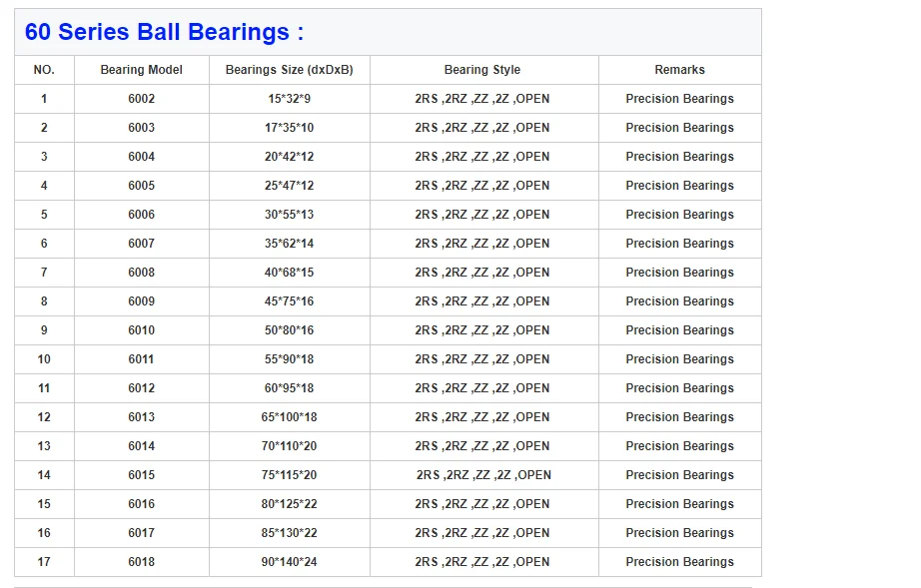Click the '60 Series Ball Bearings' heading
921x588 pixels.
click(164, 32)
